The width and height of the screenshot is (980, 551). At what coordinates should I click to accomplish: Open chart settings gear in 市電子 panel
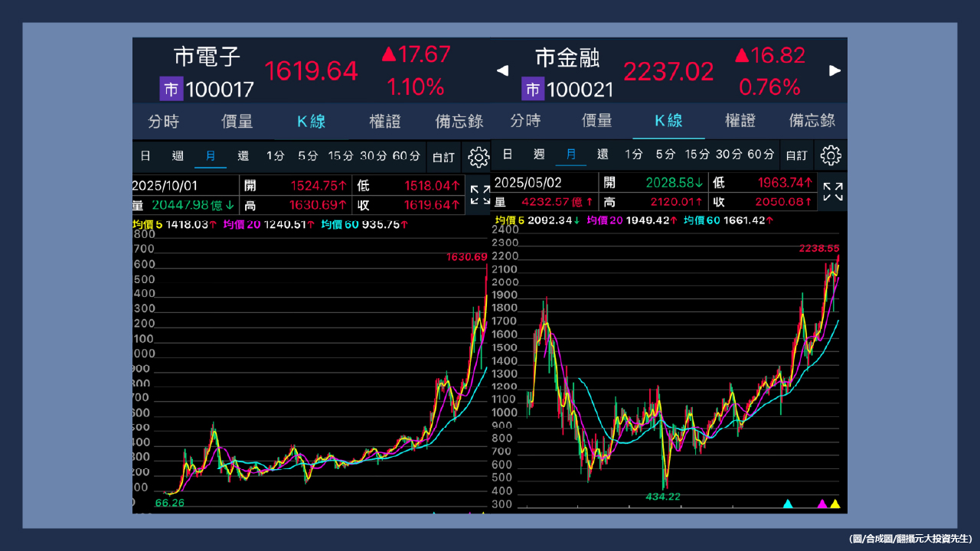(479, 157)
